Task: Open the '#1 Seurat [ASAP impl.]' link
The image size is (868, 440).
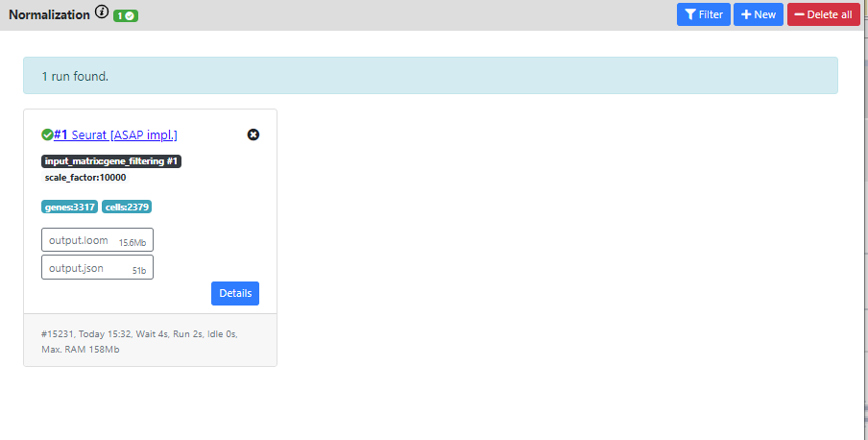Action: [116, 134]
